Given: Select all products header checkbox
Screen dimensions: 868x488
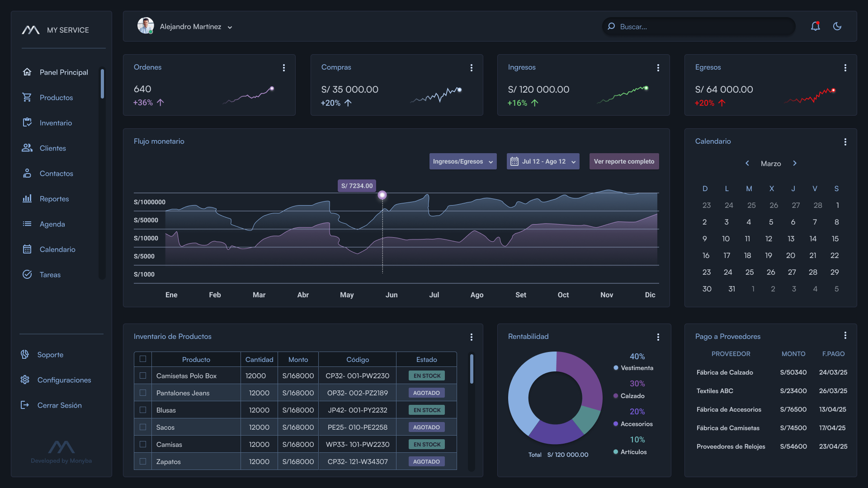Looking at the screenshot, I should point(143,359).
